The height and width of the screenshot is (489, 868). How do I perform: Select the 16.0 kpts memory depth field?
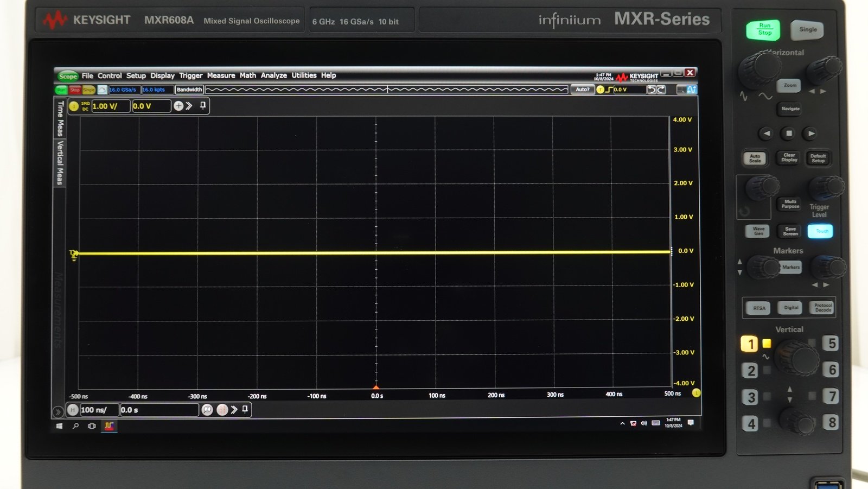pos(157,90)
